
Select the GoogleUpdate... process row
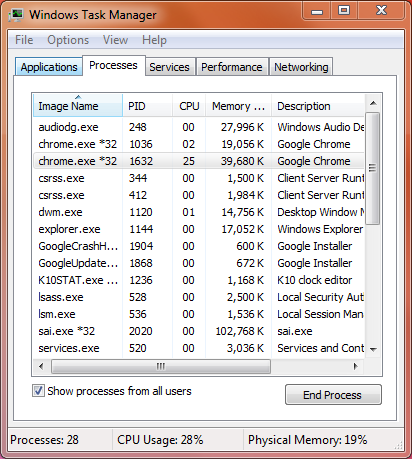coord(199,263)
